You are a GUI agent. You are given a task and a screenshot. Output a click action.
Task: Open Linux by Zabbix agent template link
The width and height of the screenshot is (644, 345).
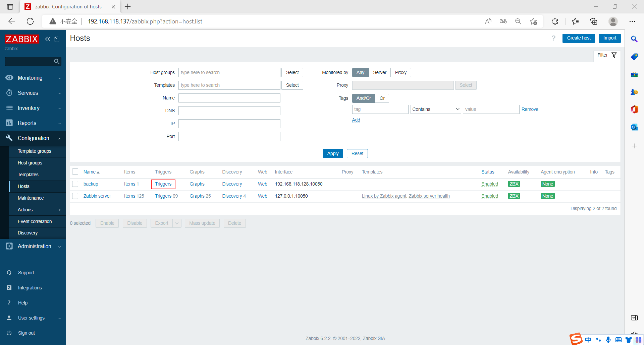click(x=384, y=196)
